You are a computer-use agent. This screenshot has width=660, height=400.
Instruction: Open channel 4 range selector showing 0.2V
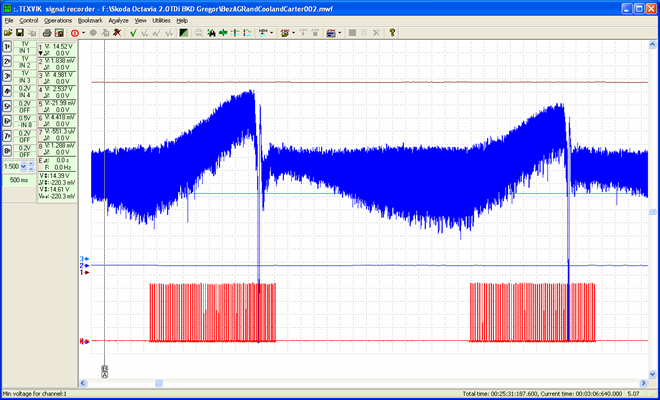(25, 88)
